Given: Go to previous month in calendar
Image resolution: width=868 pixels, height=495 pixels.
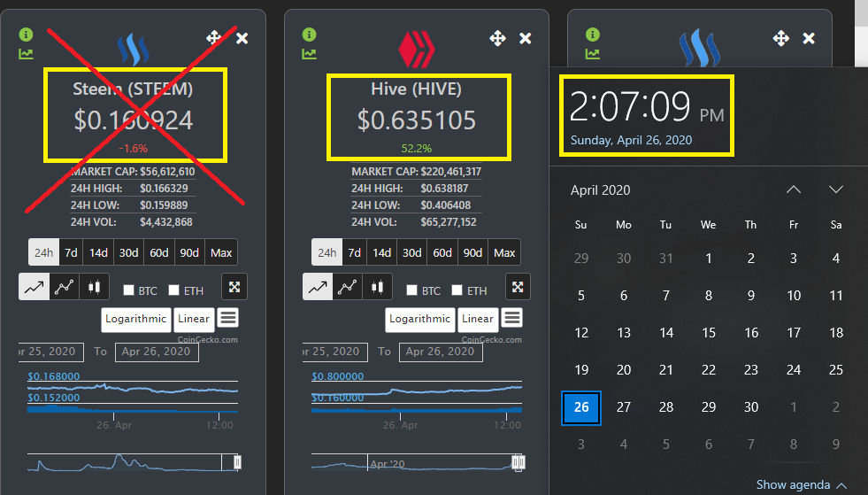Looking at the screenshot, I should coord(794,189).
